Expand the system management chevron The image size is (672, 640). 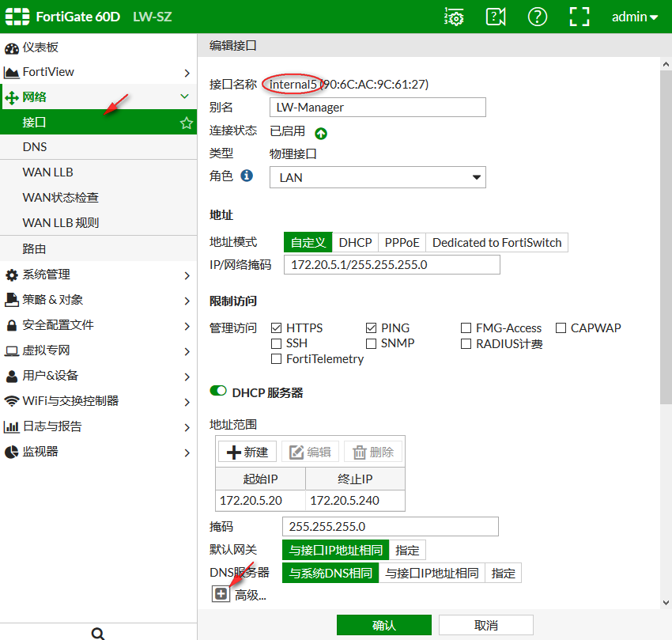pos(187,275)
